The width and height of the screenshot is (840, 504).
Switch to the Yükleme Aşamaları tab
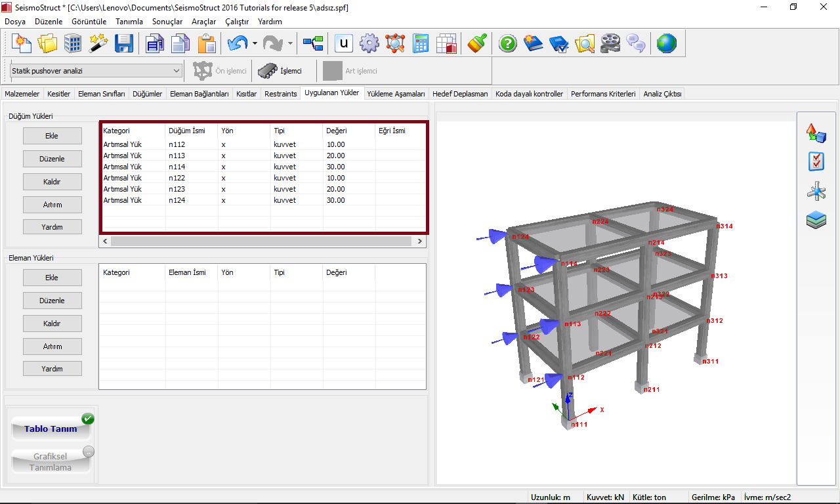click(397, 94)
